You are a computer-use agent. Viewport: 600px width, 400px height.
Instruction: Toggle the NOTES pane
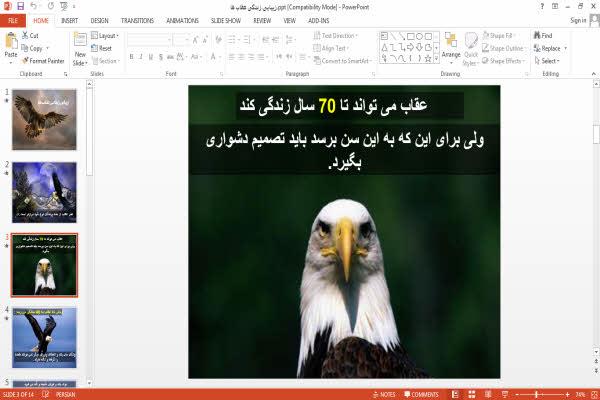pos(384,394)
